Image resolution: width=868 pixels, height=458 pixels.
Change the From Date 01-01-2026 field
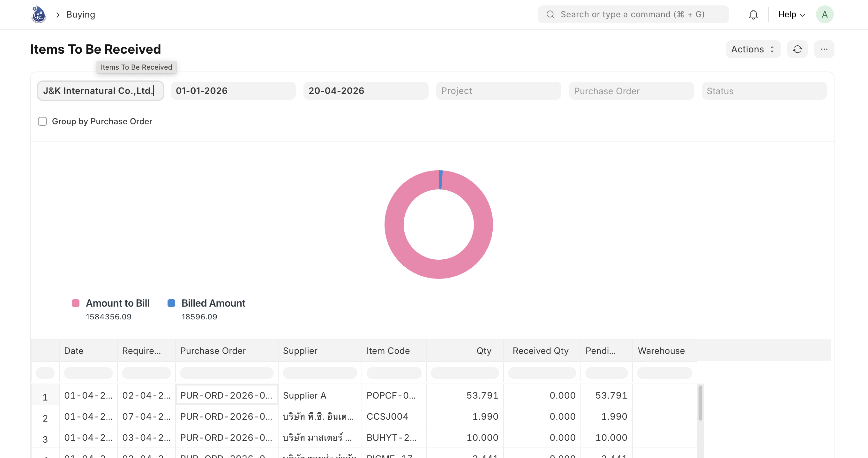[x=233, y=91]
